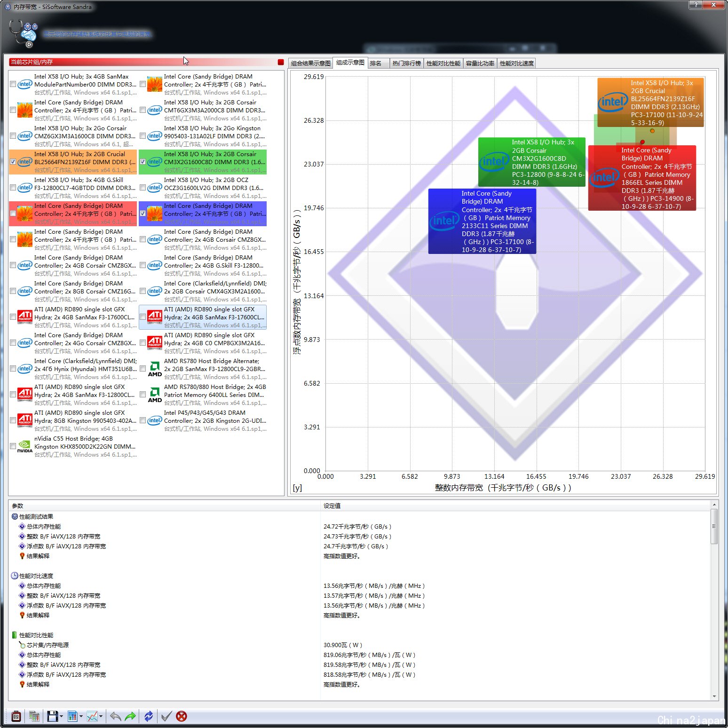This screenshot has height=728, width=728.
Task: Open the 容量比功率 tab
Action: point(480,63)
